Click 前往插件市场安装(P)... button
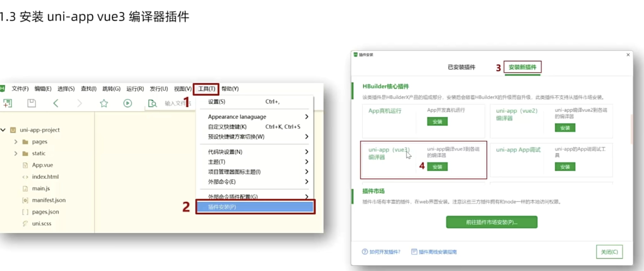 tap(491, 222)
